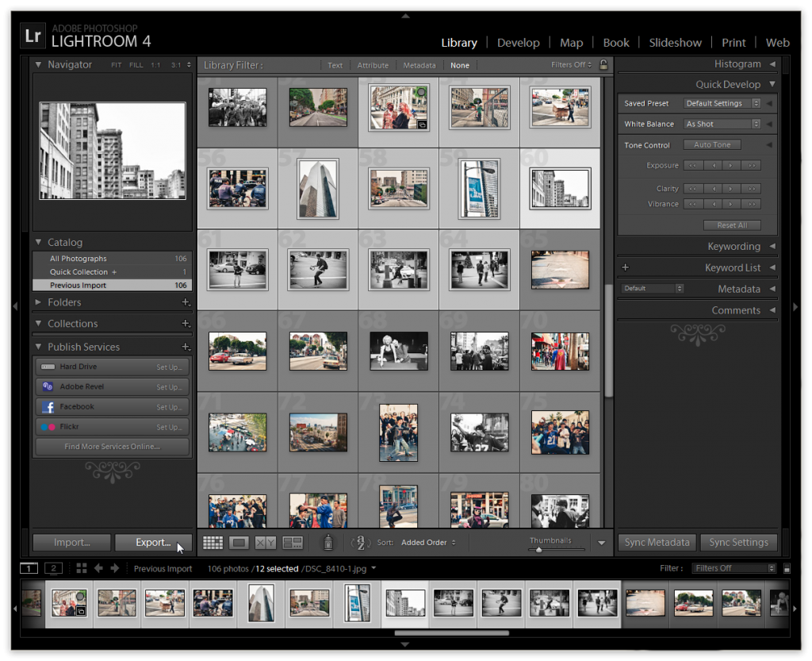Set navigator zoom to FILL
This screenshot has height=661, width=812.
pyautogui.click(x=136, y=65)
